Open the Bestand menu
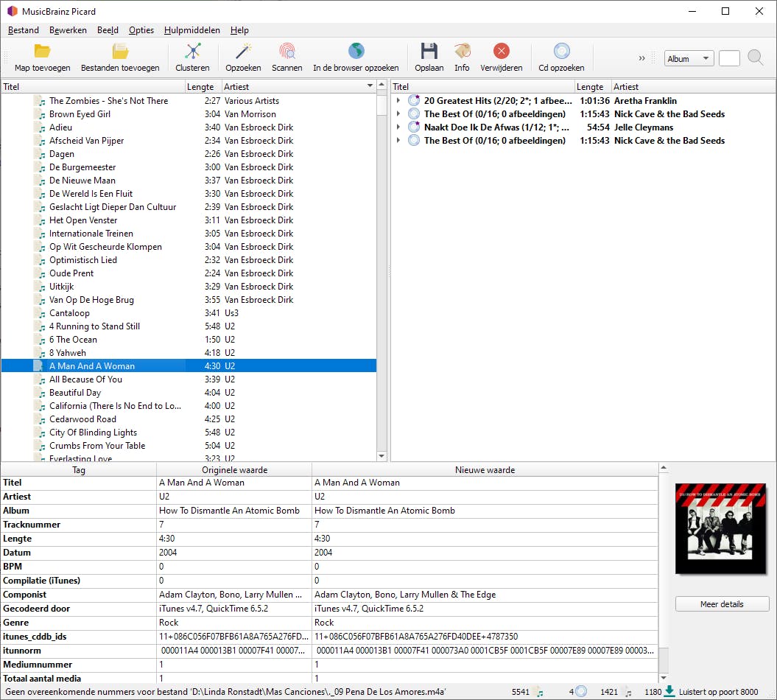777x700 pixels. 24,30
